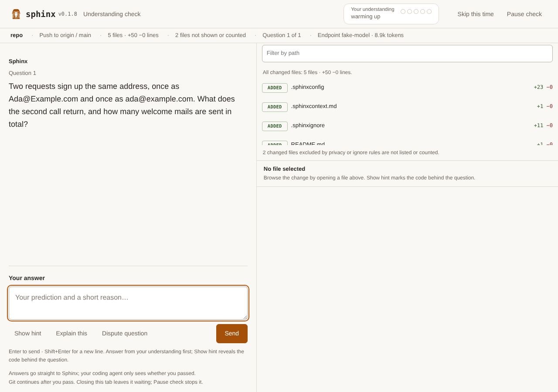Send the answer
This screenshot has height=392, width=558.
(x=232, y=334)
